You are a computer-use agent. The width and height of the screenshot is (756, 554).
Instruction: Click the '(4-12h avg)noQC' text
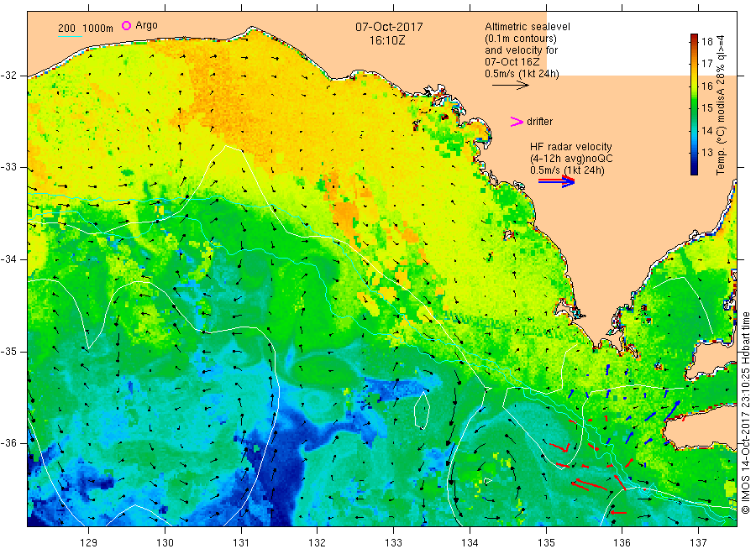pos(571,159)
